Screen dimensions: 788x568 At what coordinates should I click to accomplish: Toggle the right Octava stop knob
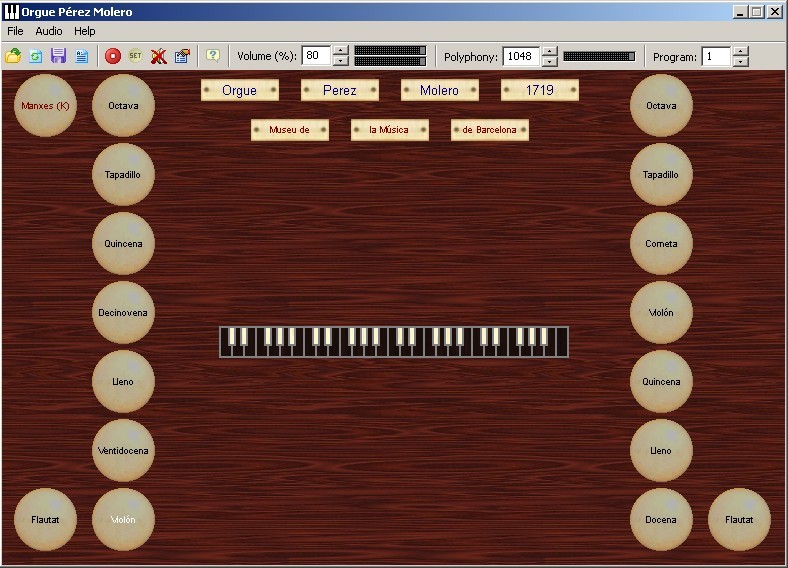coord(661,106)
